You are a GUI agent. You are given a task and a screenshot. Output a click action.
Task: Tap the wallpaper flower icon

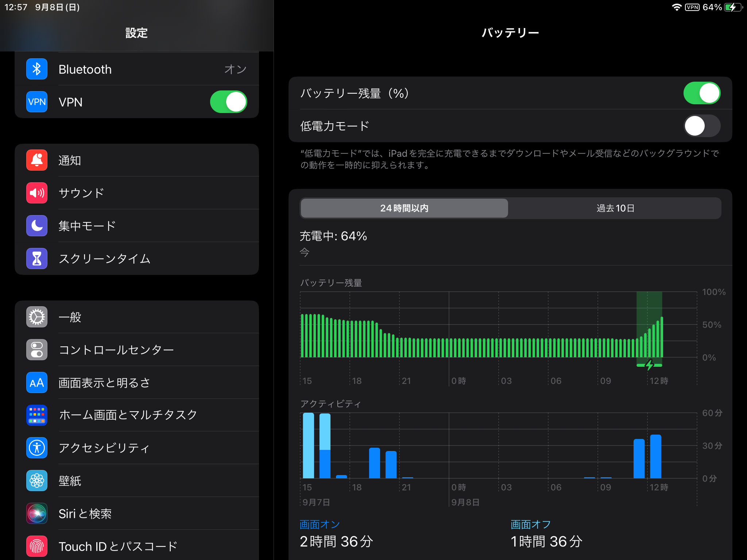(x=37, y=481)
